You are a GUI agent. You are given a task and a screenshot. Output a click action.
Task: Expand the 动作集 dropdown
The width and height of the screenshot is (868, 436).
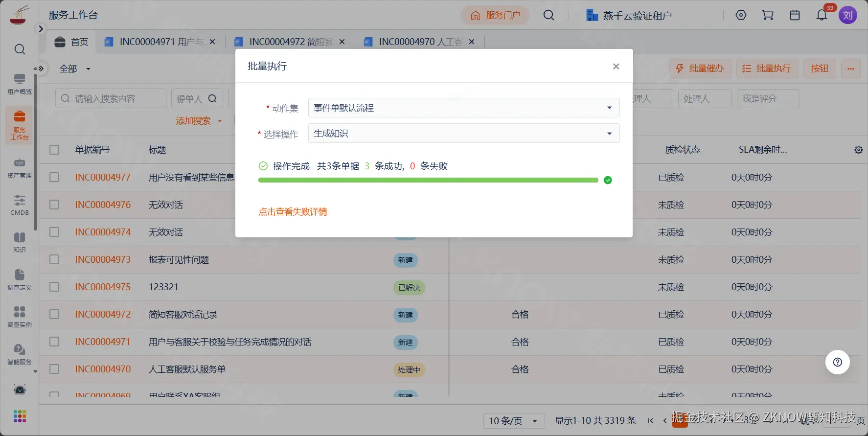pos(463,108)
